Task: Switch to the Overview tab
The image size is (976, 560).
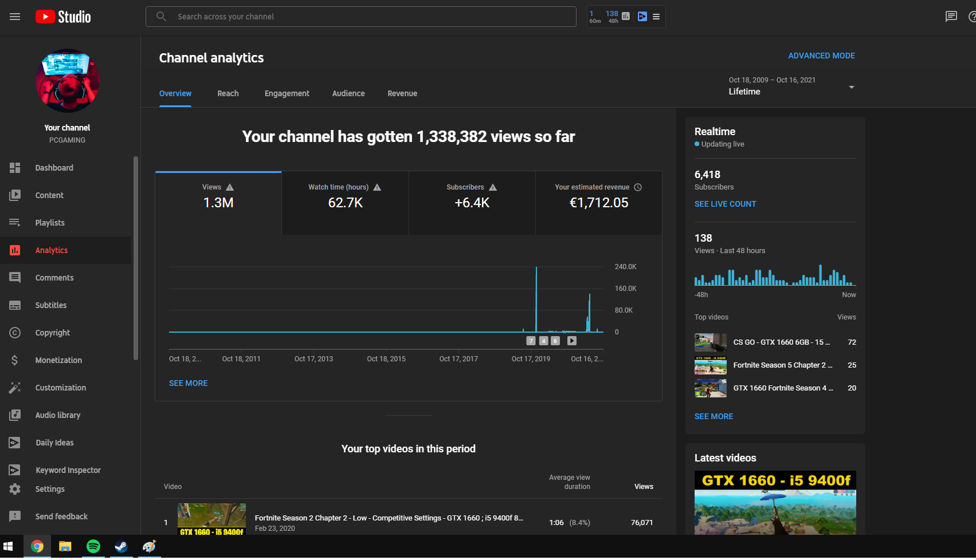Action: click(175, 93)
